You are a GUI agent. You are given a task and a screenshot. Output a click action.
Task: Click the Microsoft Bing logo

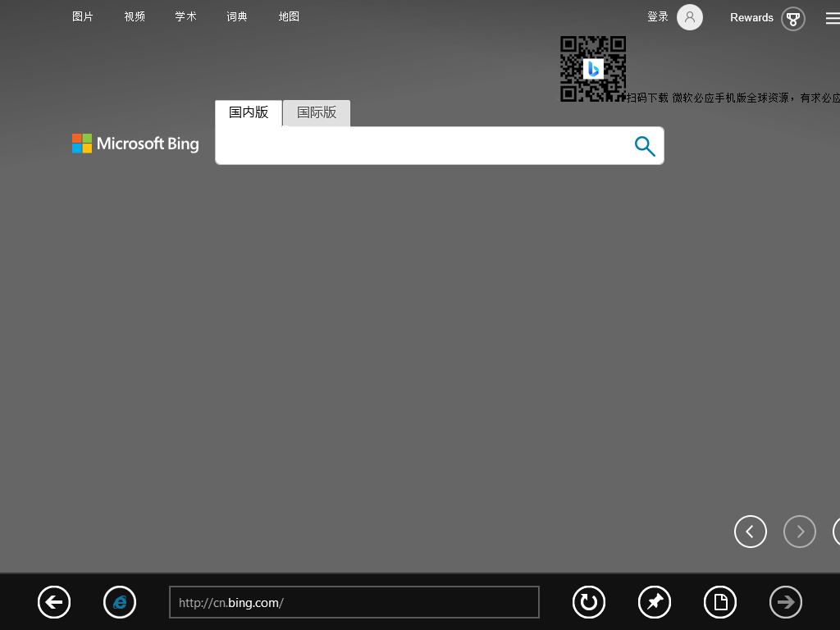(135, 144)
